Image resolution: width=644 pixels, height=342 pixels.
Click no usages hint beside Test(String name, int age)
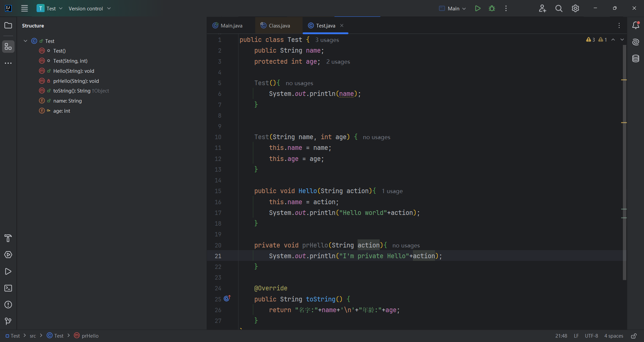(376, 137)
